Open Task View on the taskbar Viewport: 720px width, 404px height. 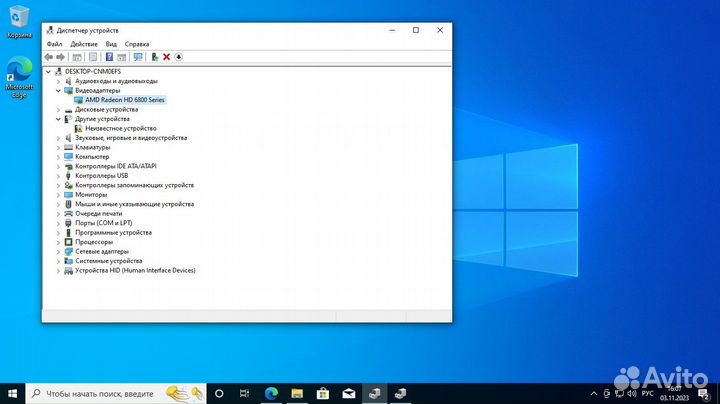click(x=244, y=393)
